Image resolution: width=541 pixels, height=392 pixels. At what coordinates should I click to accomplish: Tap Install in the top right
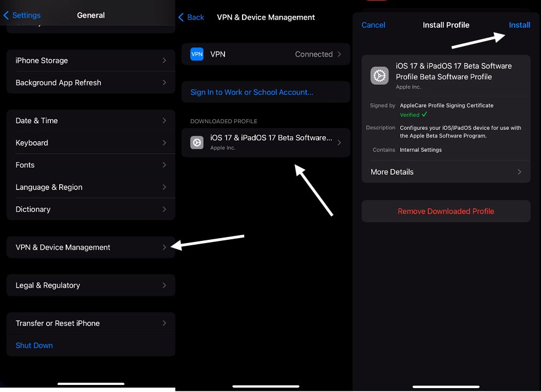[519, 25]
